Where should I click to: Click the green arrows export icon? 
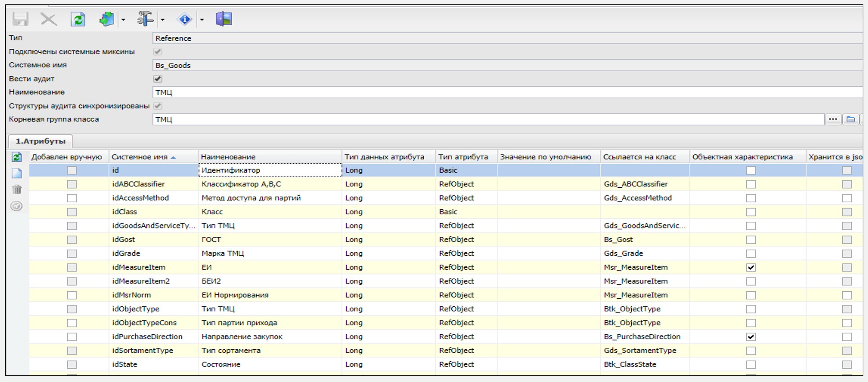pyautogui.click(x=107, y=19)
